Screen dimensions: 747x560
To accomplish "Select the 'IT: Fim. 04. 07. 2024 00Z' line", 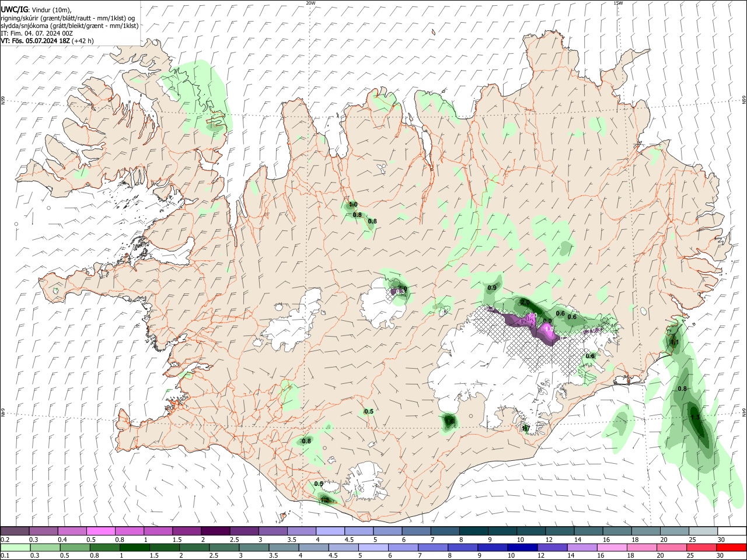I will click(36, 33).
